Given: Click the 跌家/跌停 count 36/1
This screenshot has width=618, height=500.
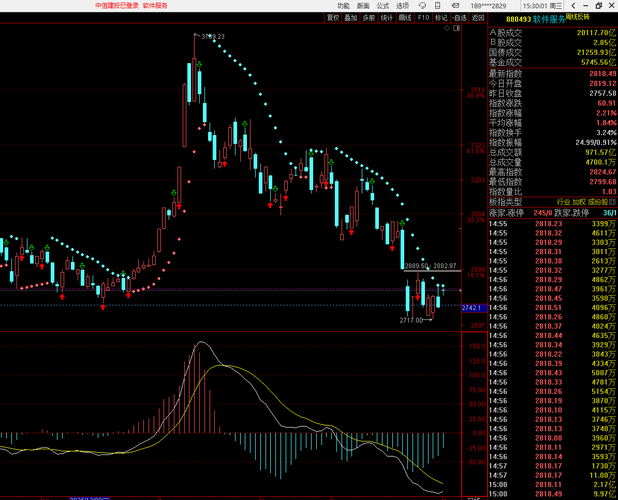Looking at the screenshot, I should 609,213.
